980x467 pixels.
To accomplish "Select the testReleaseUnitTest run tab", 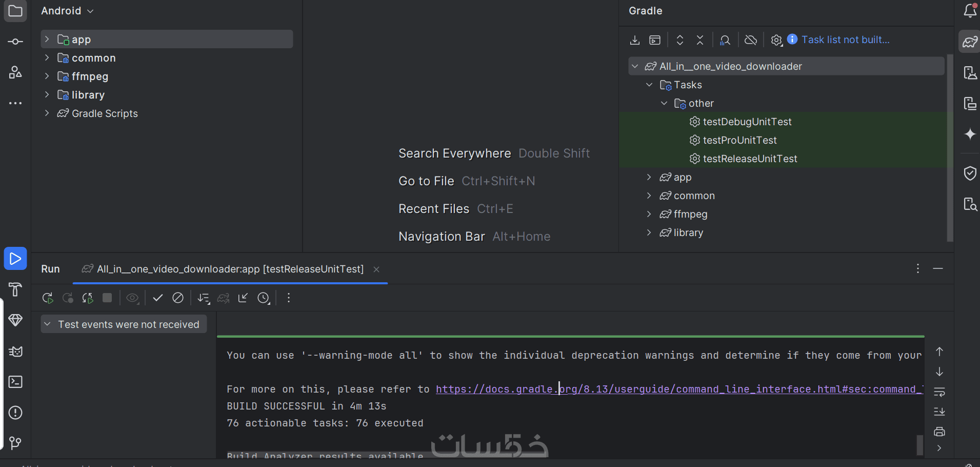I will coord(230,269).
